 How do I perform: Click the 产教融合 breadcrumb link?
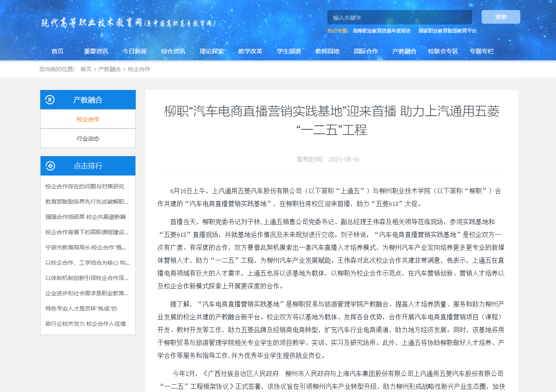click(109, 69)
